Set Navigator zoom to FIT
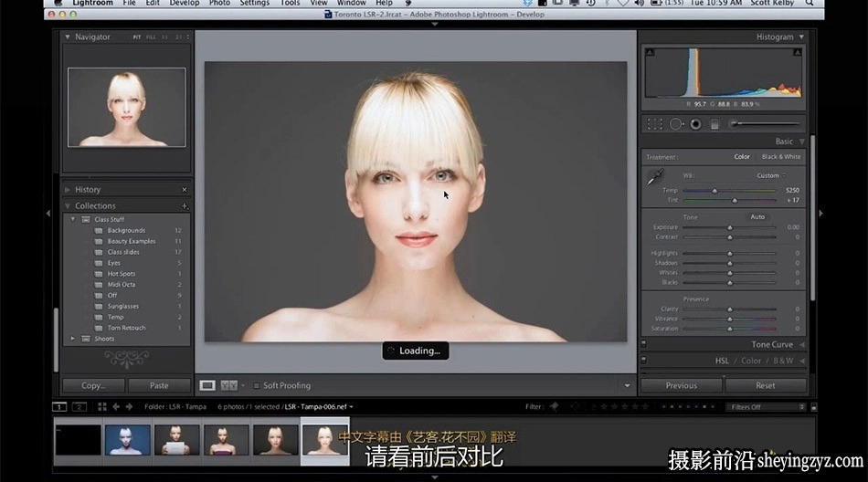The width and height of the screenshot is (868, 482). point(137,37)
